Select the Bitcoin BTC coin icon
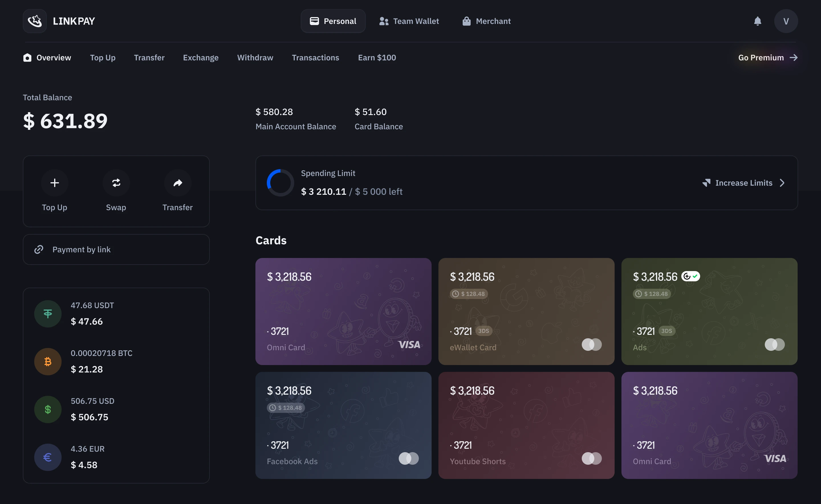 48,362
